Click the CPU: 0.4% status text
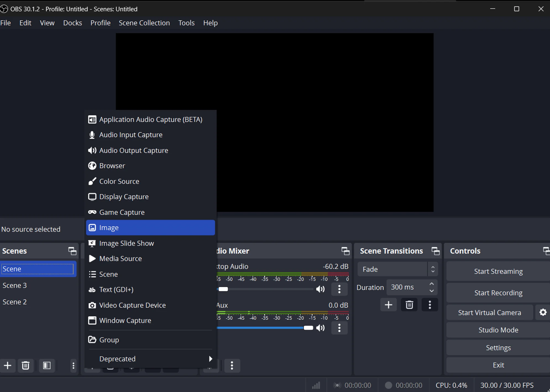The width and height of the screenshot is (550, 392). coord(451,385)
